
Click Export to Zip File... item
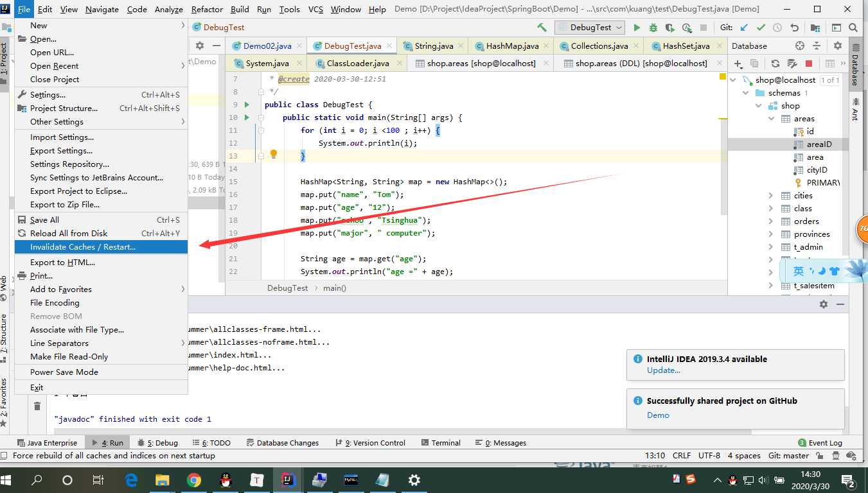coord(101,204)
